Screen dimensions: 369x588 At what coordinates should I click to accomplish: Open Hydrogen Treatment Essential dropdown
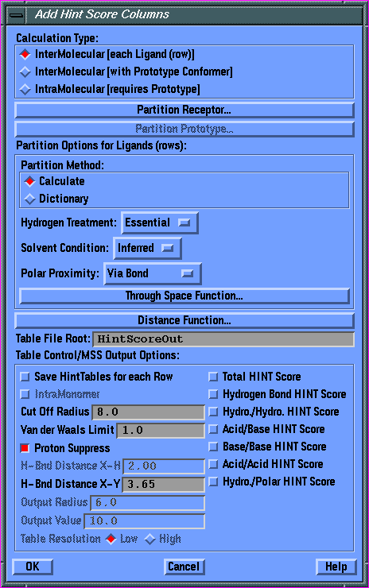click(x=160, y=222)
